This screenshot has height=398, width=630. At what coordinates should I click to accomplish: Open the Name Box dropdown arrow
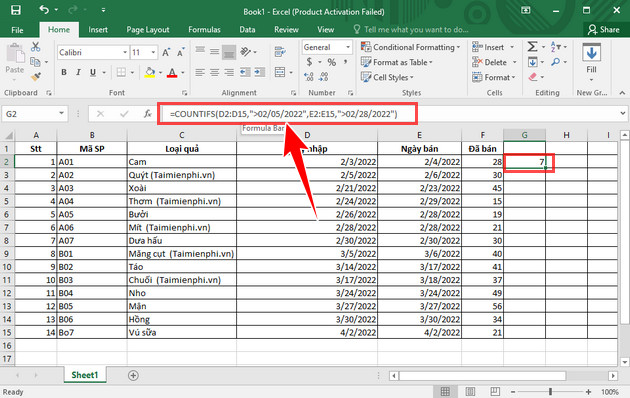(x=61, y=114)
